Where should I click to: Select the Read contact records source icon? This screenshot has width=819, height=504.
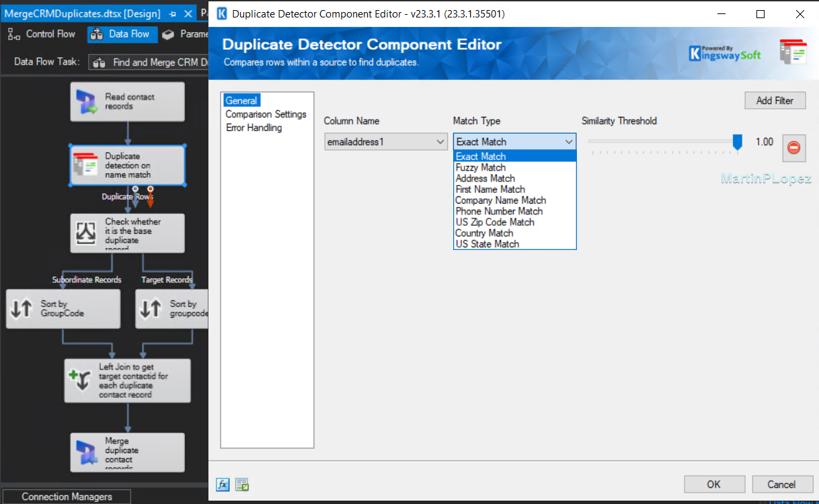pos(87,102)
